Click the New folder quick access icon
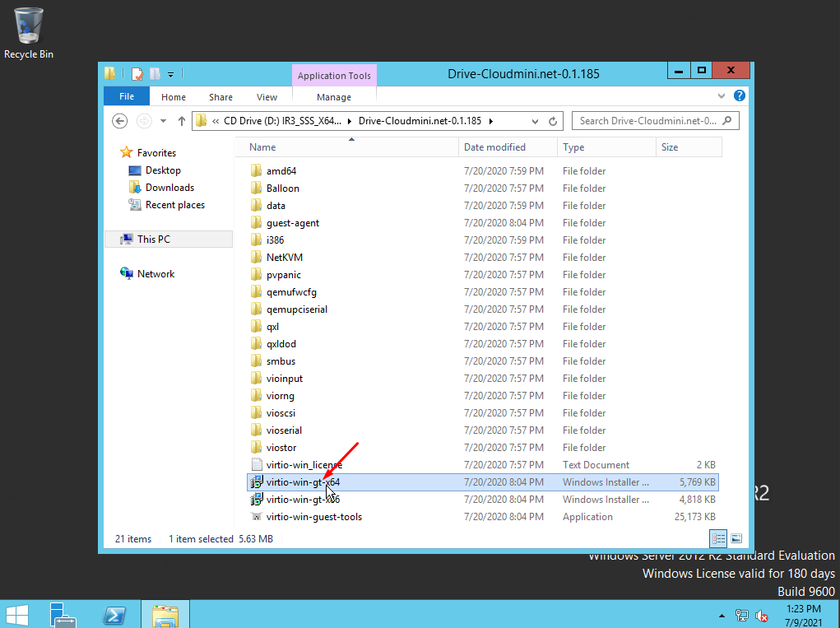This screenshot has height=628, width=840. [155, 74]
